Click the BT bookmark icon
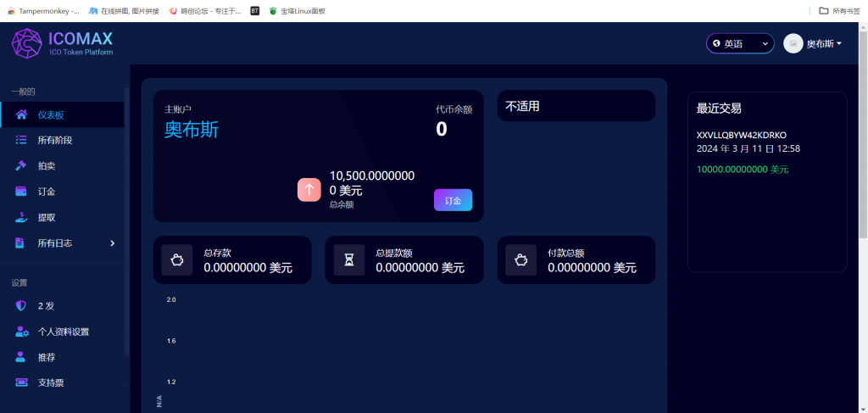The width and height of the screenshot is (868, 413). [254, 10]
